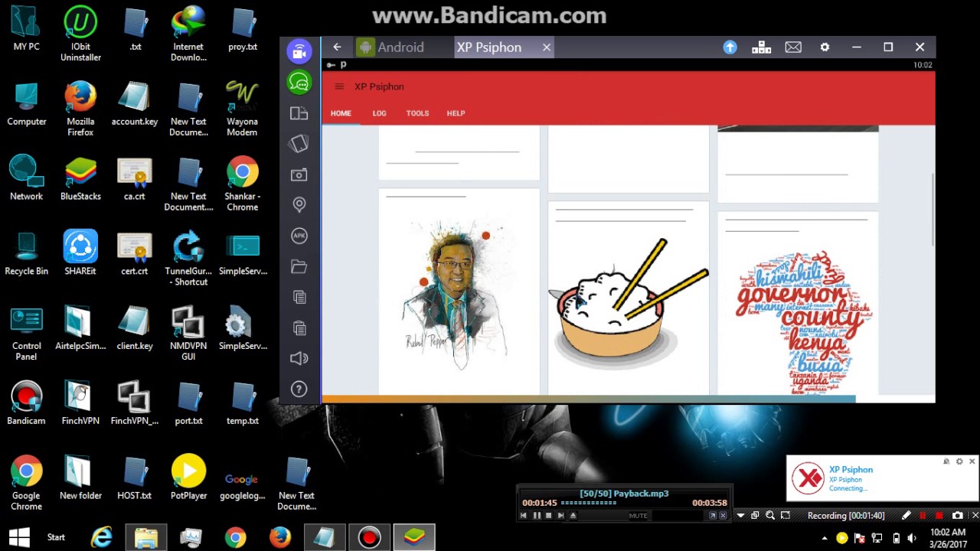Image resolution: width=980 pixels, height=551 pixels.
Task: Open the taskbar clock showing 10:02 AM
Action: pyautogui.click(x=947, y=538)
